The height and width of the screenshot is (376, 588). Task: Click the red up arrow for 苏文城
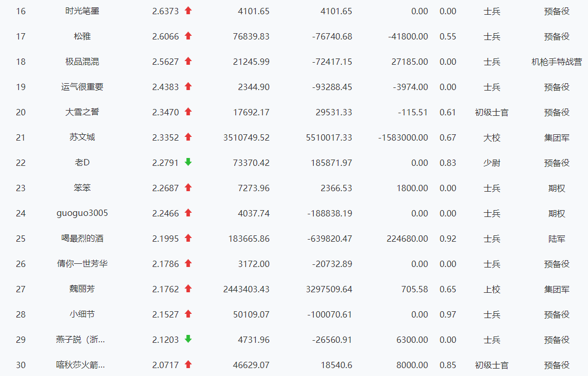point(188,137)
